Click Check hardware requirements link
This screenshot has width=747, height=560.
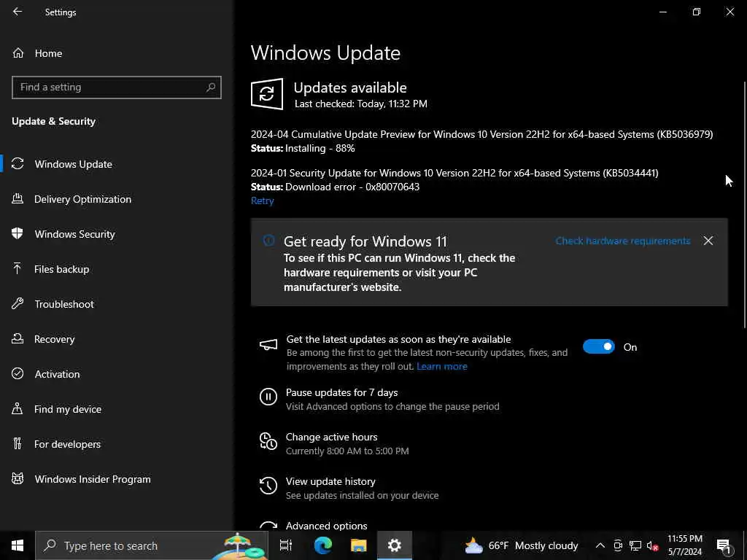623,241
